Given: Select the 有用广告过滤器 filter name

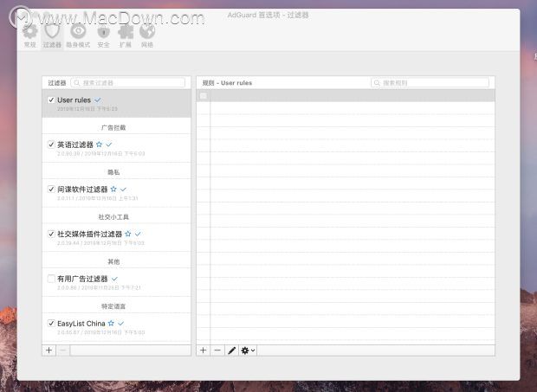Looking at the screenshot, I should 82,279.
